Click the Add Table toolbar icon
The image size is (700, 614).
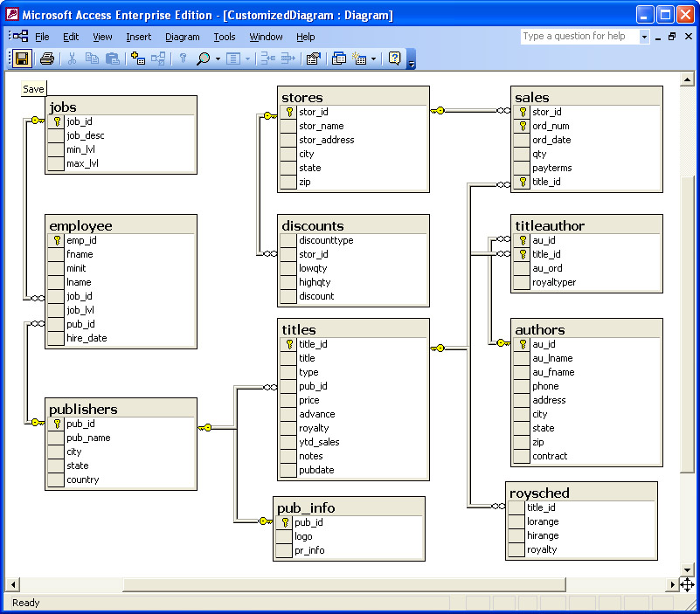tap(137, 59)
